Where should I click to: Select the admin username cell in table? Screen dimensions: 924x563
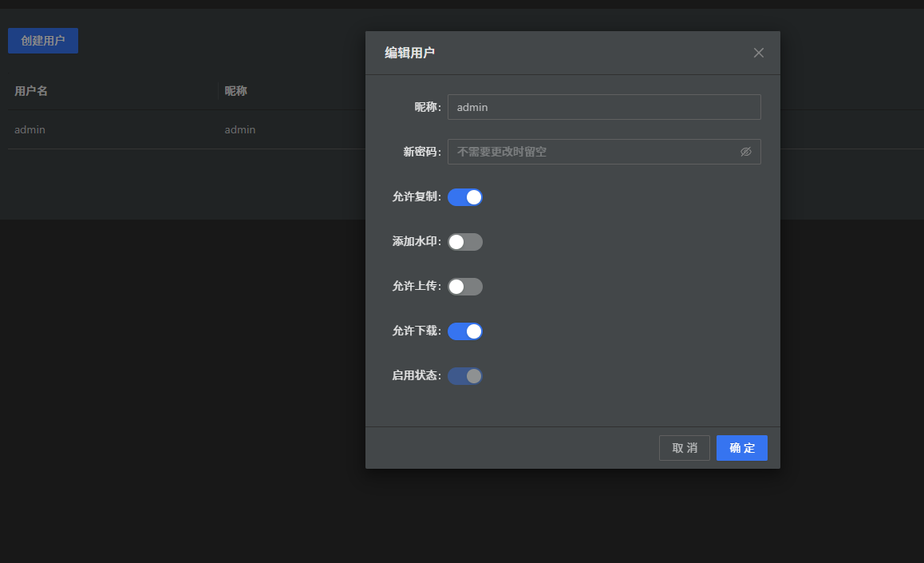(30, 129)
